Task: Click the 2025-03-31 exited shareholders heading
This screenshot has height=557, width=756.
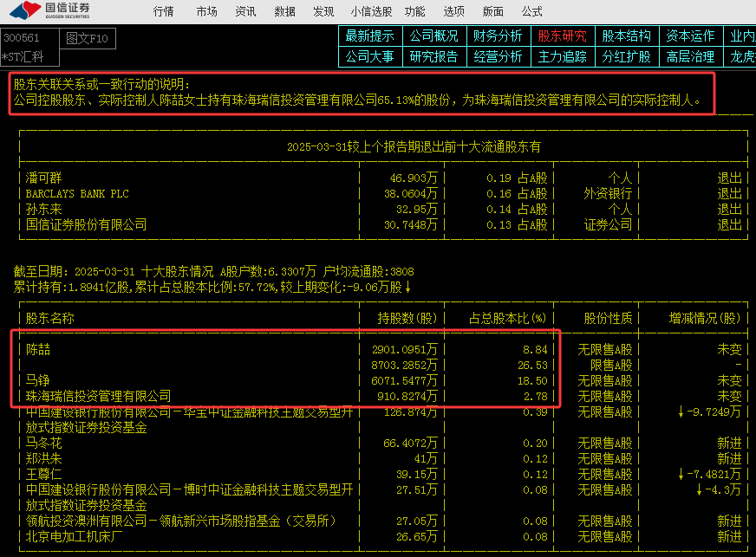Action: (414, 146)
